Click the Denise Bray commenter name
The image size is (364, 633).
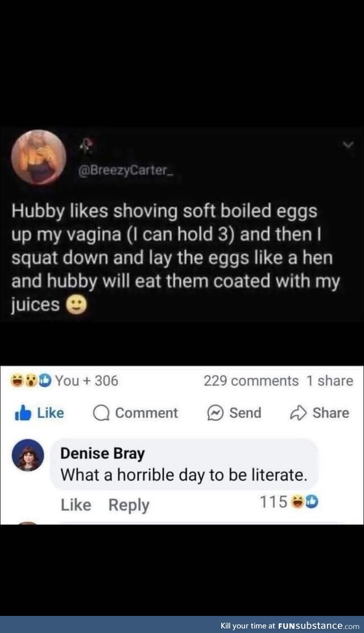tap(102, 454)
